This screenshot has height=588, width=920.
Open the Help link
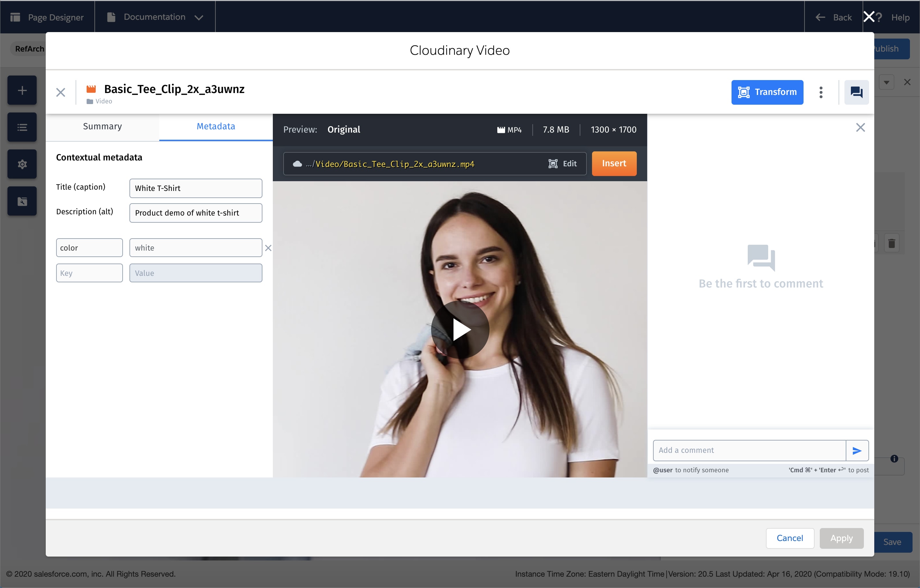pos(900,17)
